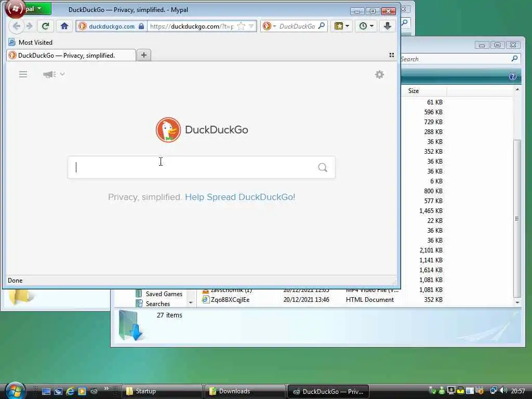Image resolution: width=532 pixels, height=399 pixels.
Task: Click the DuckDuckGo site identity icon in the address bar
Action: (83, 26)
